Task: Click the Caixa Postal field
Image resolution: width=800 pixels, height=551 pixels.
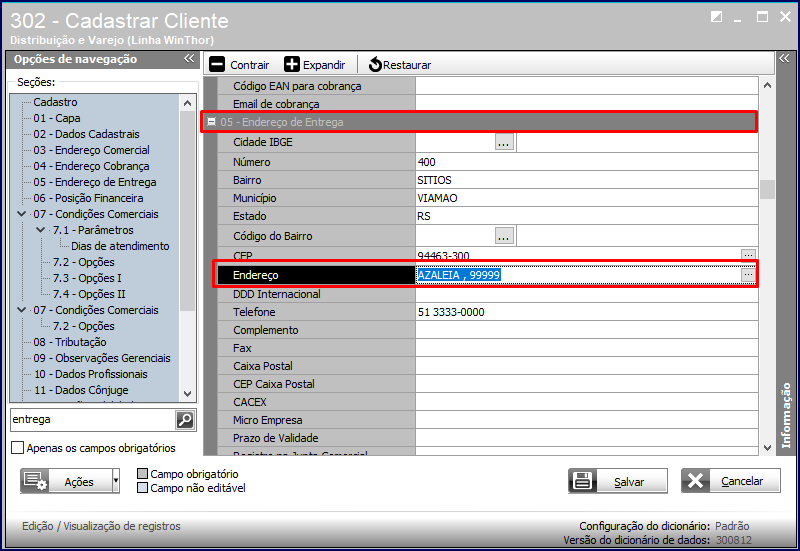Action: [x=587, y=366]
